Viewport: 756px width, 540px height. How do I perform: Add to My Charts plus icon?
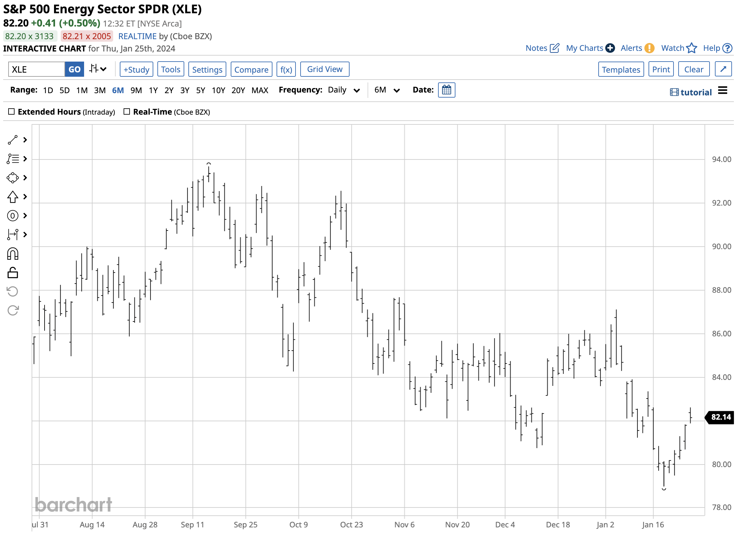pyautogui.click(x=610, y=48)
